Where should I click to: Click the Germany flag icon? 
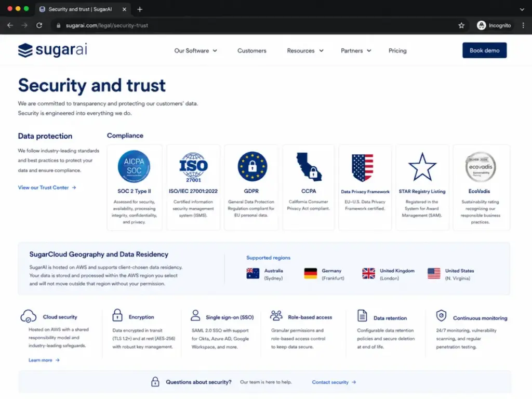pyautogui.click(x=311, y=273)
